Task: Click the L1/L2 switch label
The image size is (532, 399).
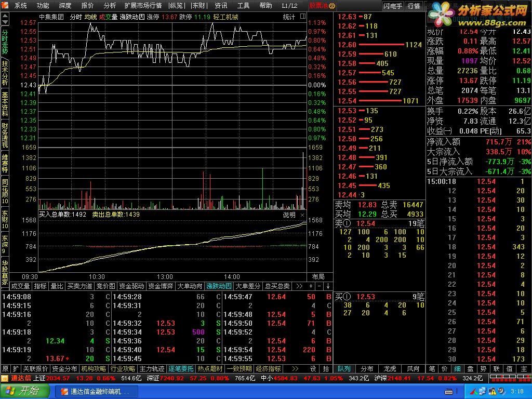Action: point(289,5)
